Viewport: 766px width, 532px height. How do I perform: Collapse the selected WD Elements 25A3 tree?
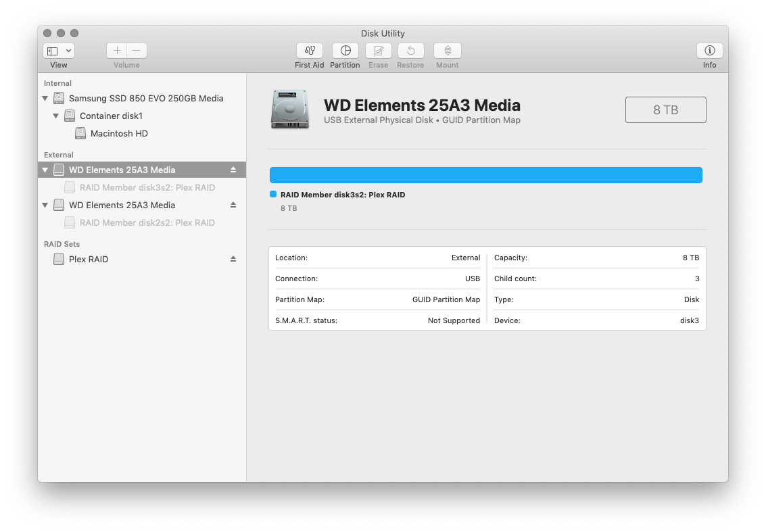coord(45,170)
